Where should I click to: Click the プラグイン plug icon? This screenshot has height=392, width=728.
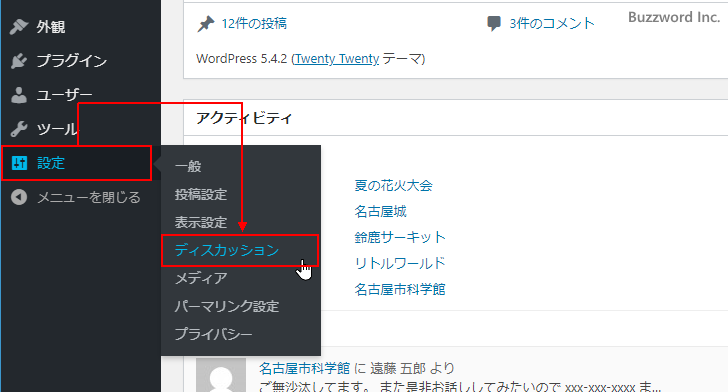coord(19,61)
